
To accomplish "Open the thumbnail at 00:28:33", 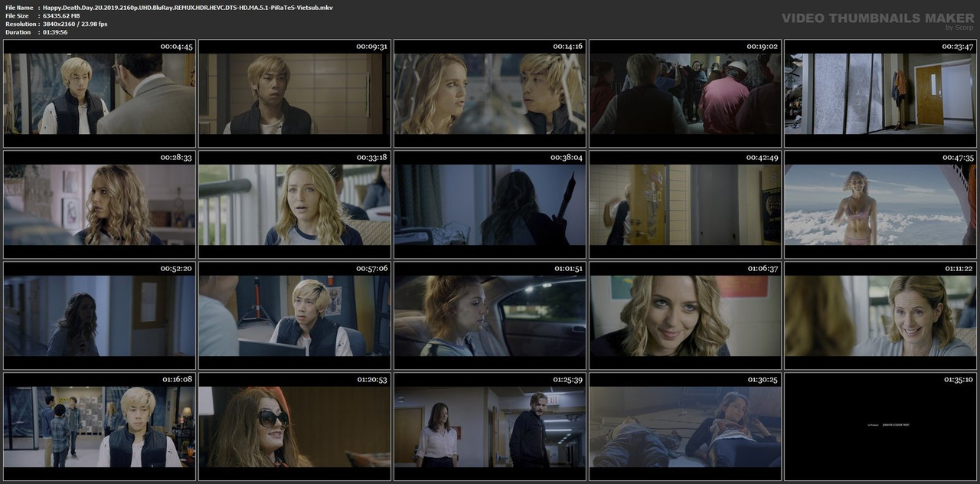I will [100, 204].
